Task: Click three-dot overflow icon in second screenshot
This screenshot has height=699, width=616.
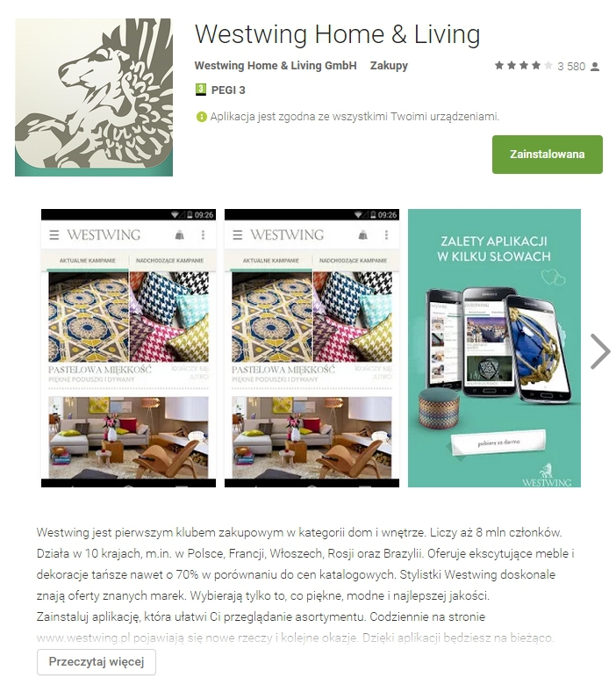Action: tap(386, 234)
